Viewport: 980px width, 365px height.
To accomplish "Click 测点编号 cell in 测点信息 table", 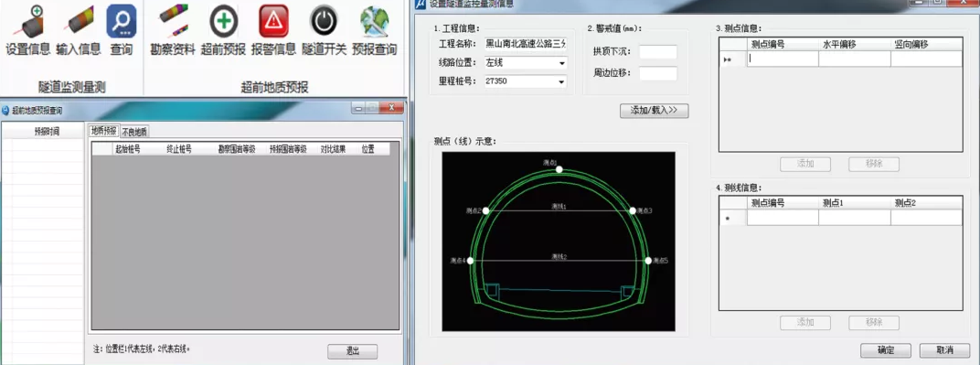I will pos(783,59).
